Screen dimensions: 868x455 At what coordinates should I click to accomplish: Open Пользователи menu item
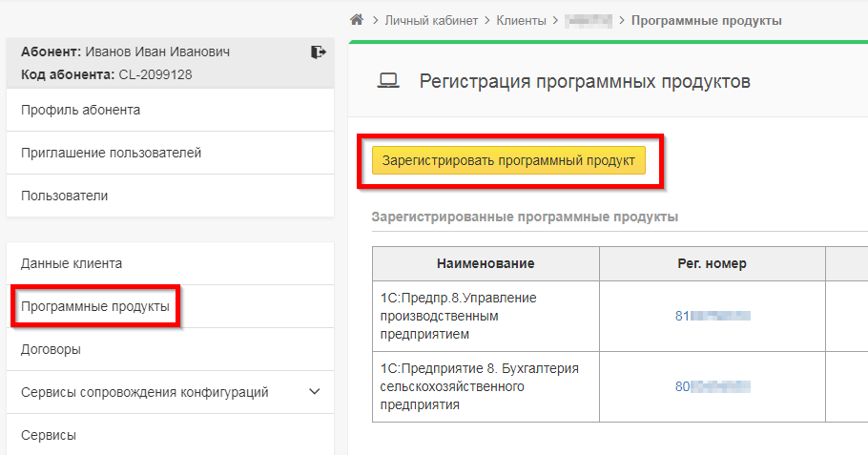[x=170, y=196]
